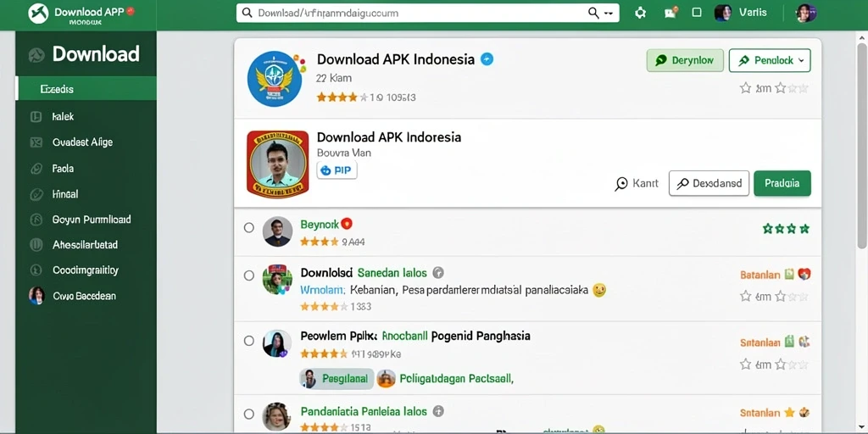Open the Sntanlan link in Peowlem row
868x434 pixels.
pyautogui.click(x=760, y=342)
